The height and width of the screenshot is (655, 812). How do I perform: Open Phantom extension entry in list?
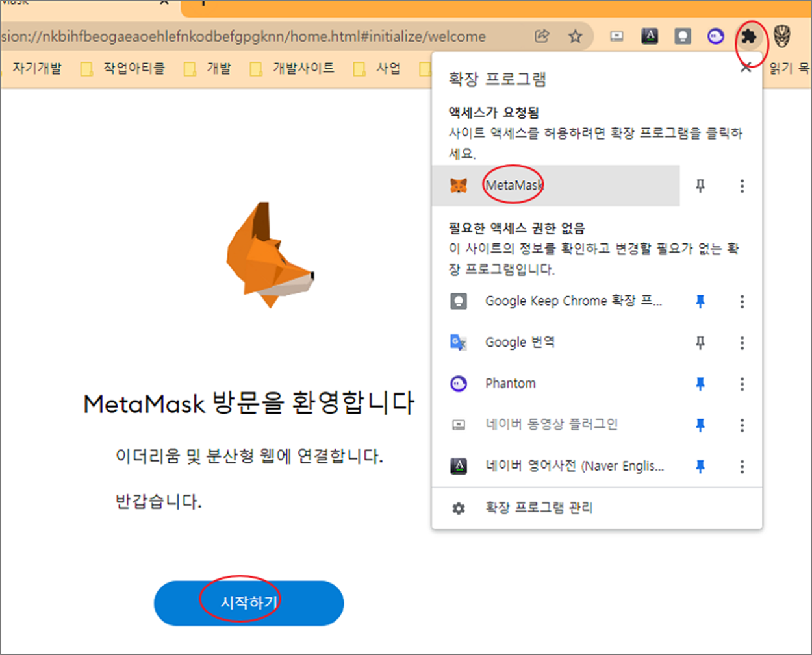556,384
